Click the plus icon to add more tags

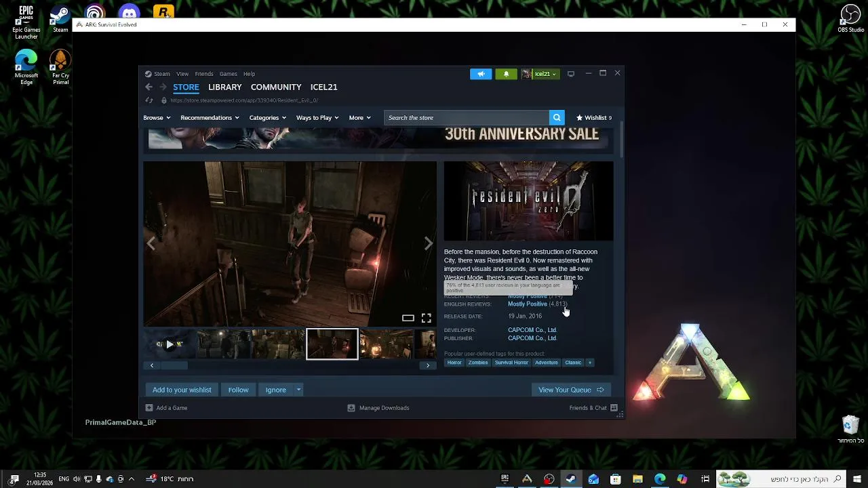coord(590,363)
